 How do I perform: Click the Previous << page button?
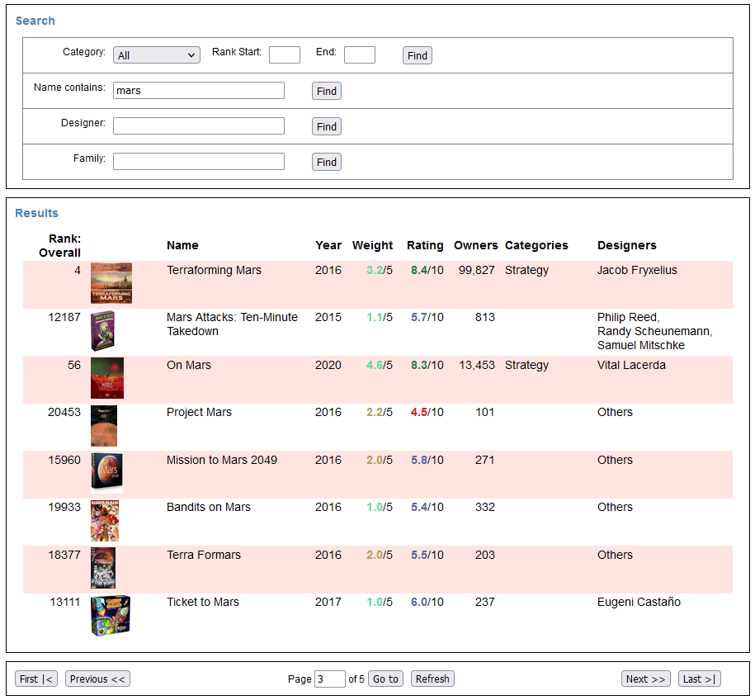(97, 679)
